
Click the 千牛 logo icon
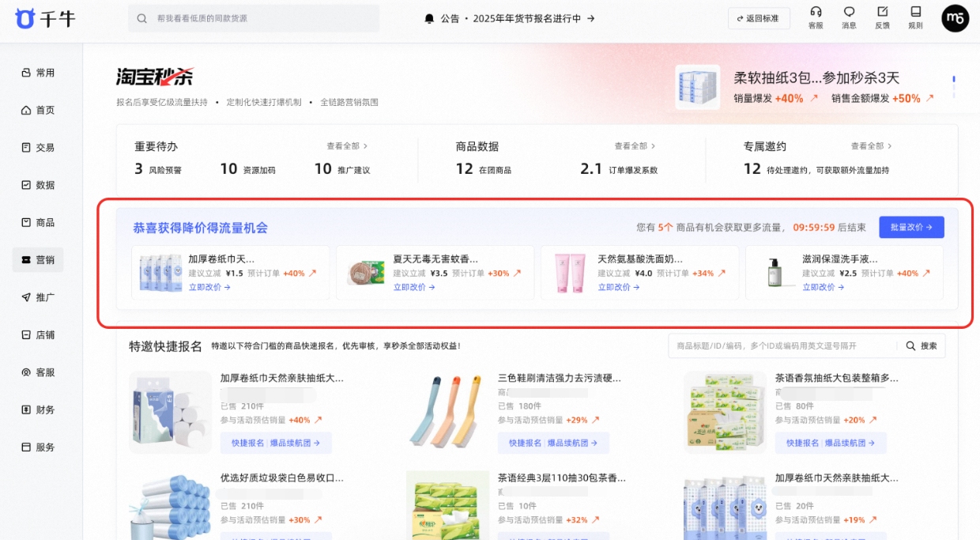click(25, 18)
